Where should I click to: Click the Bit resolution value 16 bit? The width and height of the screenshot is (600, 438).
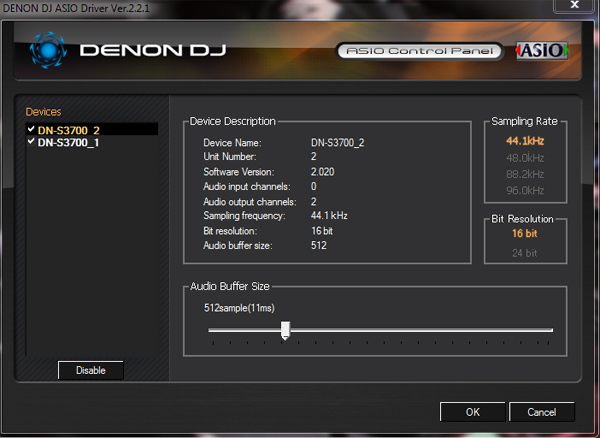click(322, 231)
